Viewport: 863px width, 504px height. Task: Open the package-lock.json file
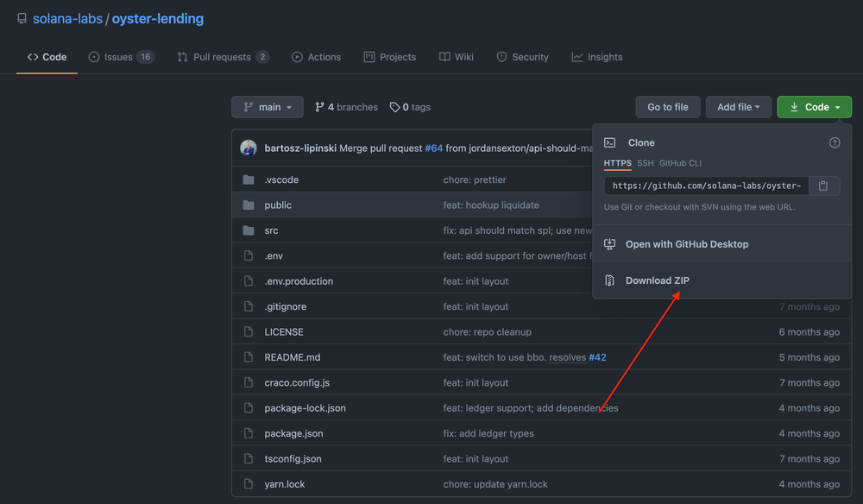(x=305, y=407)
